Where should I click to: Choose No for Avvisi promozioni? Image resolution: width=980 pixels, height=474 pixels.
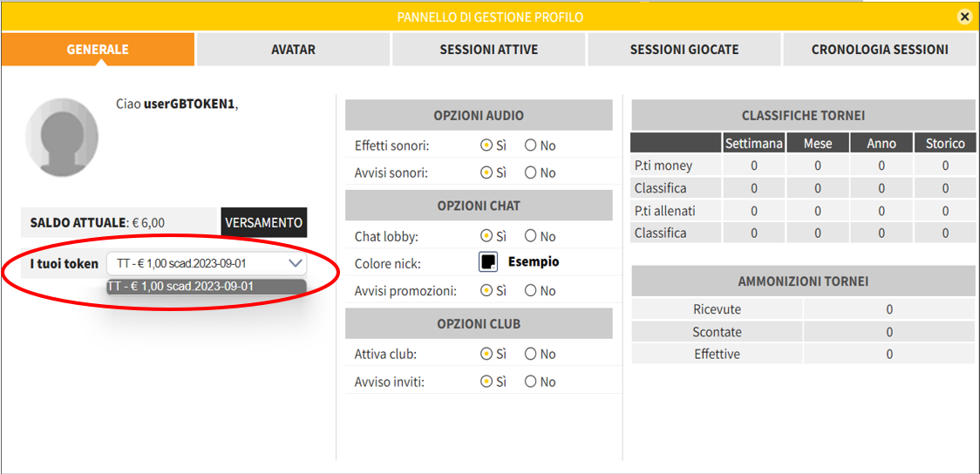coord(530,291)
